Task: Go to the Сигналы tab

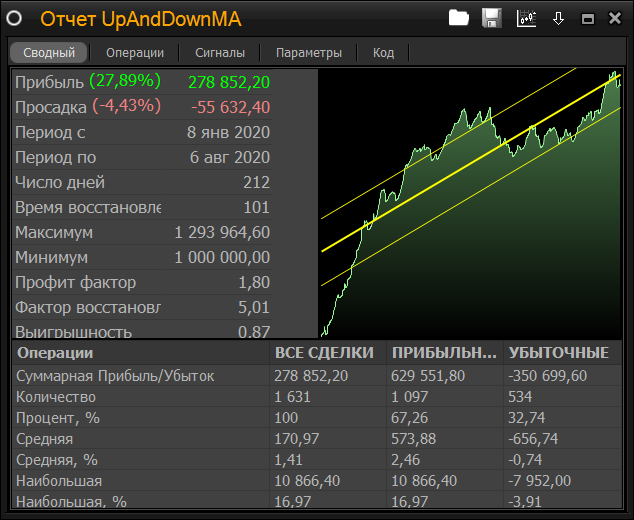Action: point(219,53)
